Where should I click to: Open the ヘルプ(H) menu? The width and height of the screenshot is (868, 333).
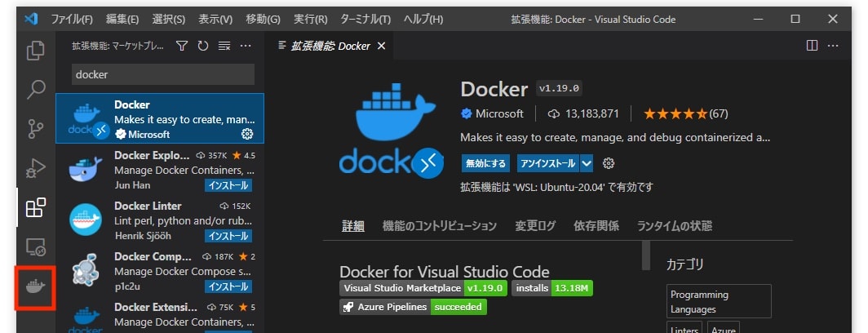click(x=423, y=20)
